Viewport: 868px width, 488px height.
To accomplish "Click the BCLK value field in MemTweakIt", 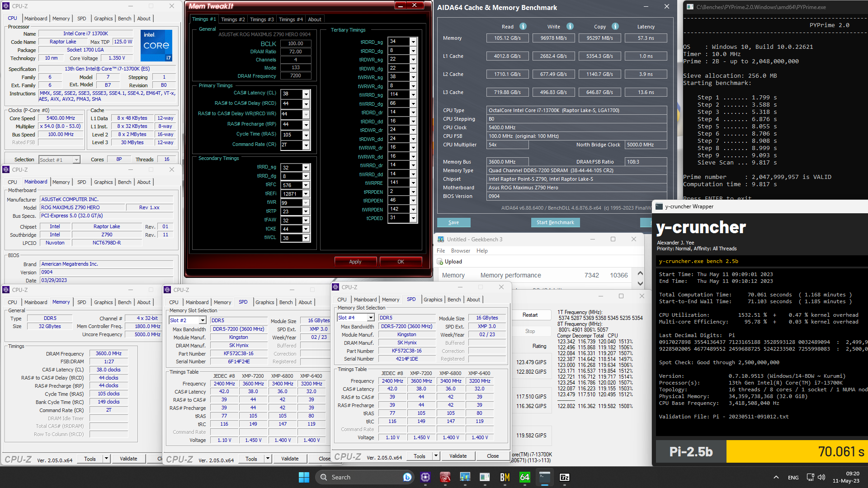I will (296, 44).
